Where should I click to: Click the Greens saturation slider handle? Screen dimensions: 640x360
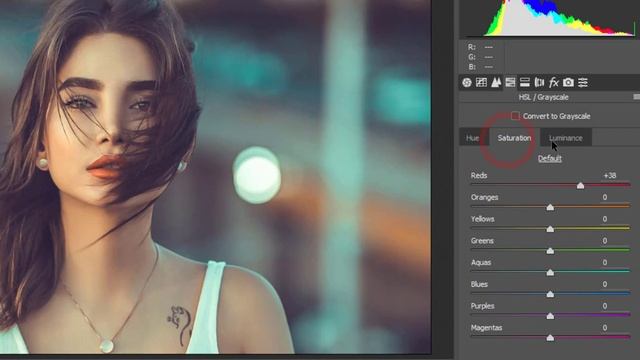[550, 251]
